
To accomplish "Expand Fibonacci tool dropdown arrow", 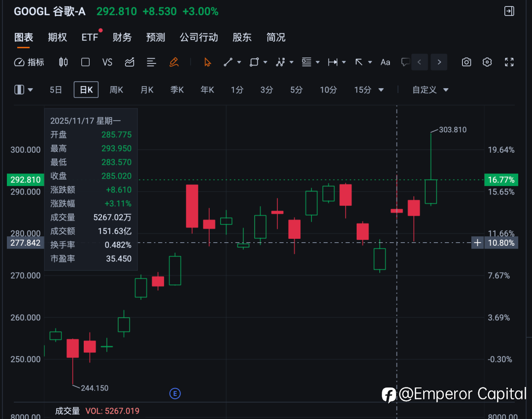I will tap(318, 63).
